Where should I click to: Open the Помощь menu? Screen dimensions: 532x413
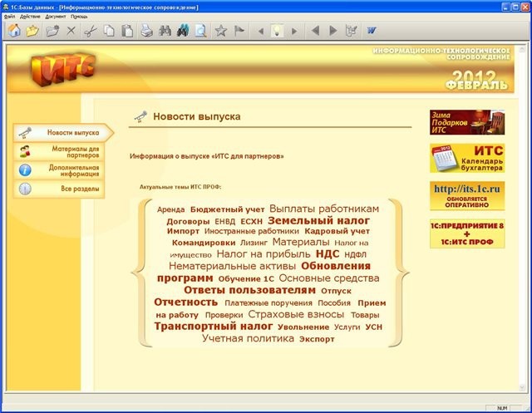point(79,17)
